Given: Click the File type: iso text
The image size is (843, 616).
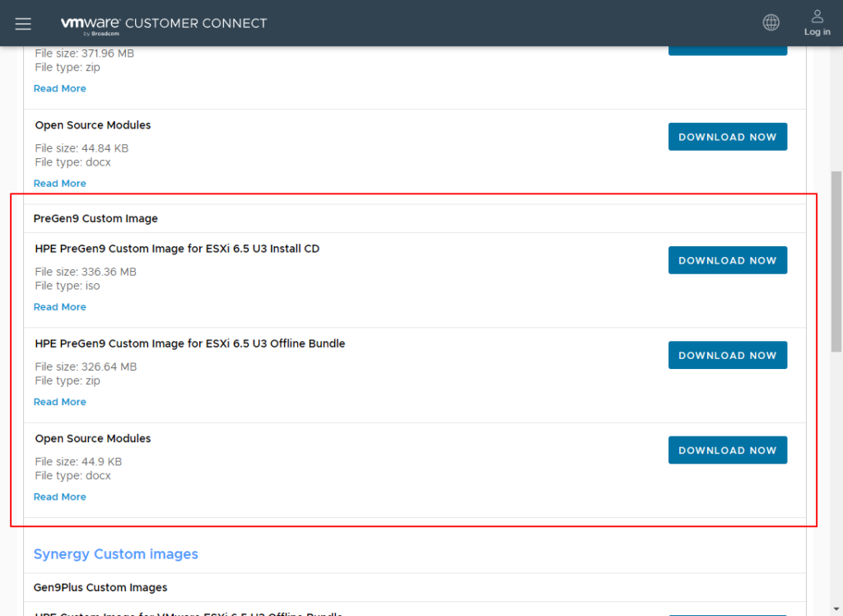Looking at the screenshot, I should [x=68, y=286].
